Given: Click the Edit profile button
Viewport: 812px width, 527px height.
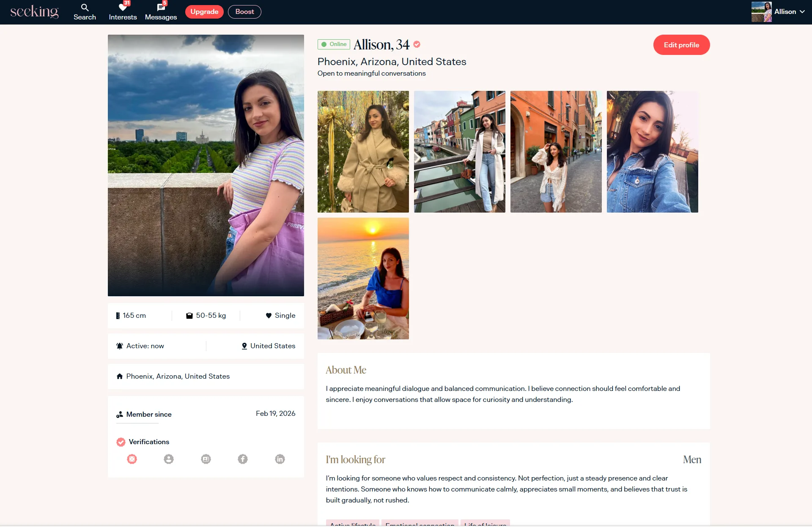Looking at the screenshot, I should coord(681,45).
